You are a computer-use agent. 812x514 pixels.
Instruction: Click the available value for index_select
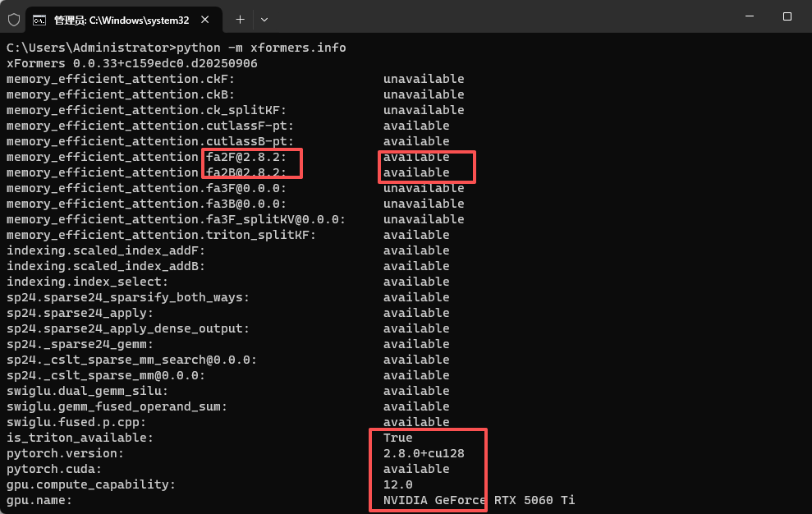(x=416, y=282)
